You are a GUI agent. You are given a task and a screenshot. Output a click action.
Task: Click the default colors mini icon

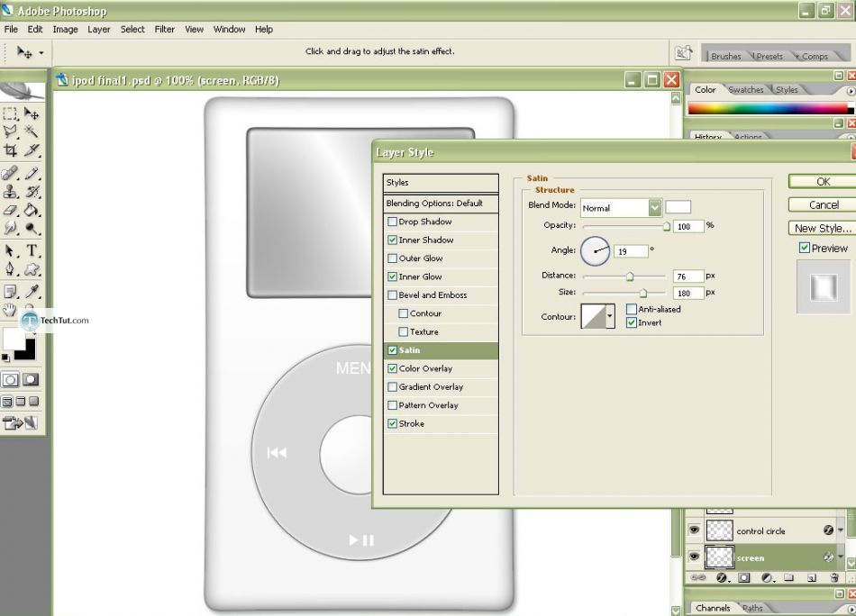5,358
